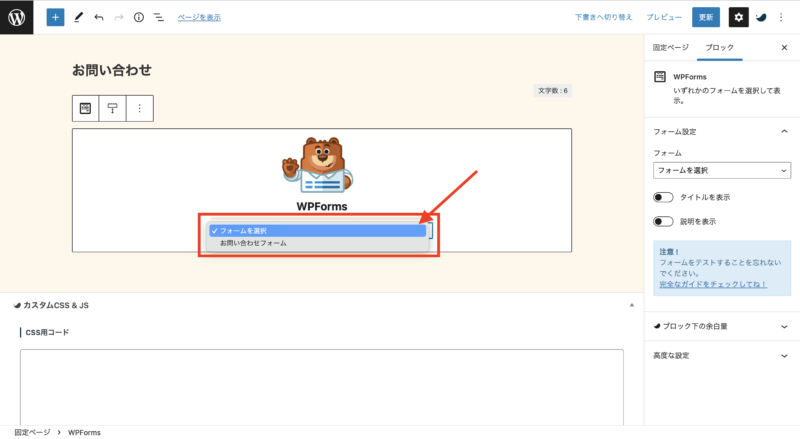
Task: Open the フォーム dropdown in sidebar
Action: [722, 170]
